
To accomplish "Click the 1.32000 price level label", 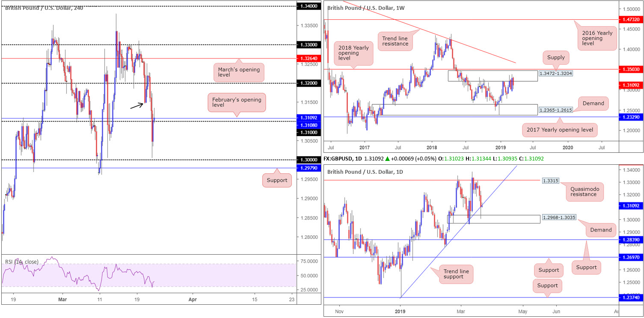I will click(309, 83).
